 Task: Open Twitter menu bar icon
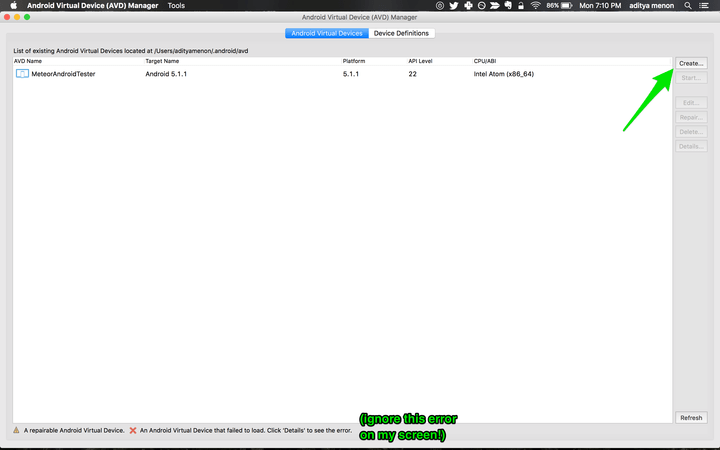(x=454, y=6)
